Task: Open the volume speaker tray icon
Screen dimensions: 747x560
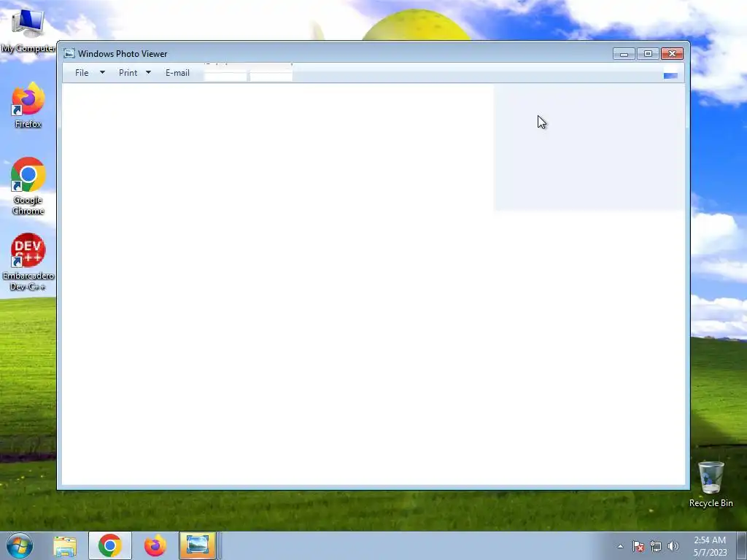Action: (673, 546)
